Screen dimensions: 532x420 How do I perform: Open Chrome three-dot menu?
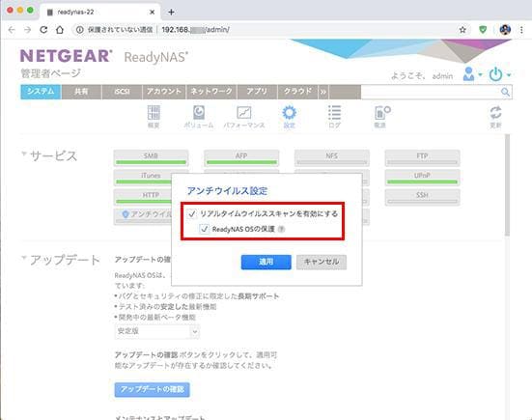[521, 30]
